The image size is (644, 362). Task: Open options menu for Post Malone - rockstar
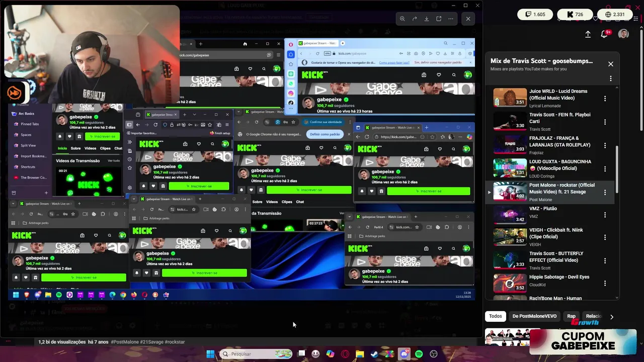tap(605, 192)
